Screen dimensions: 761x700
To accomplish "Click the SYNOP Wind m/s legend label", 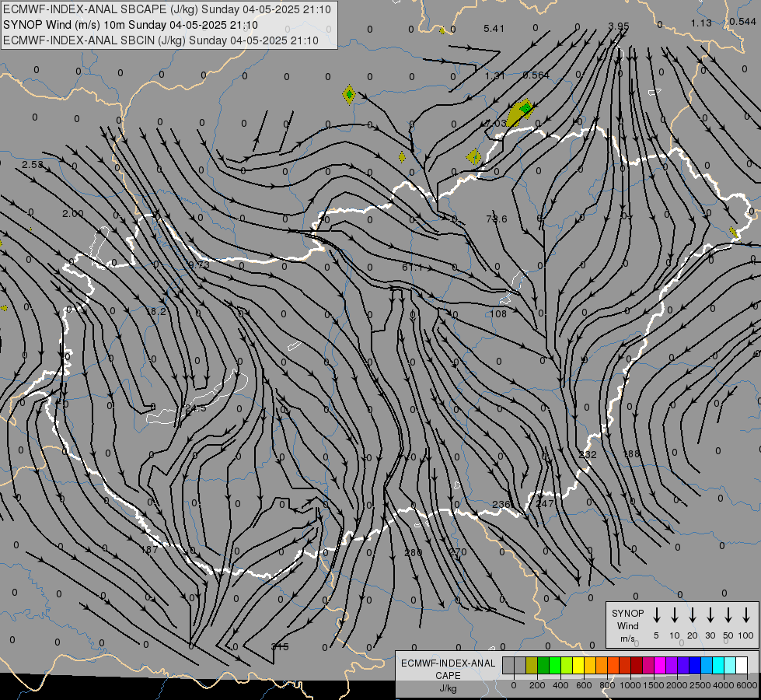I will point(627,625).
